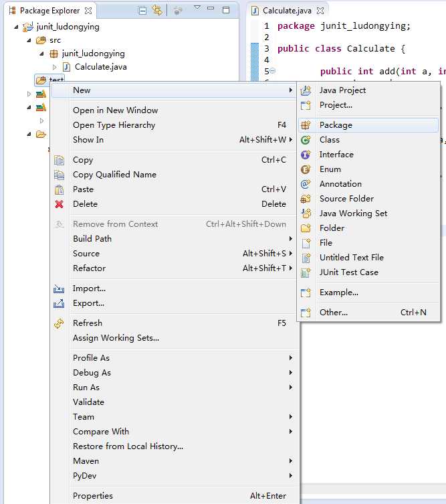Screen dimensions: 446x504
Task: Open the Profile As menu entry
Action: click(x=174, y=357)
